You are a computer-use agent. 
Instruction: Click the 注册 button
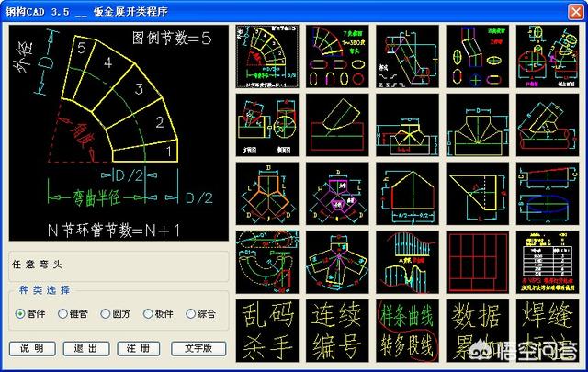coord(139,348)
